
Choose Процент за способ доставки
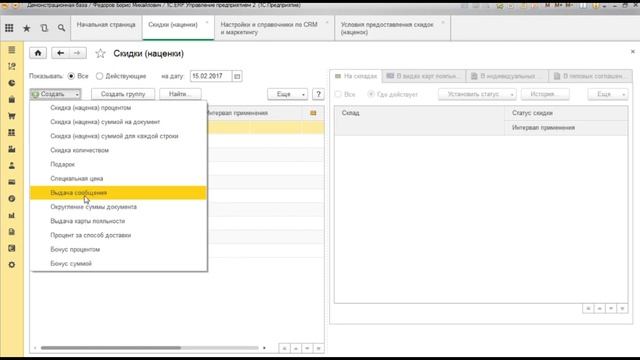pos(118,235)
